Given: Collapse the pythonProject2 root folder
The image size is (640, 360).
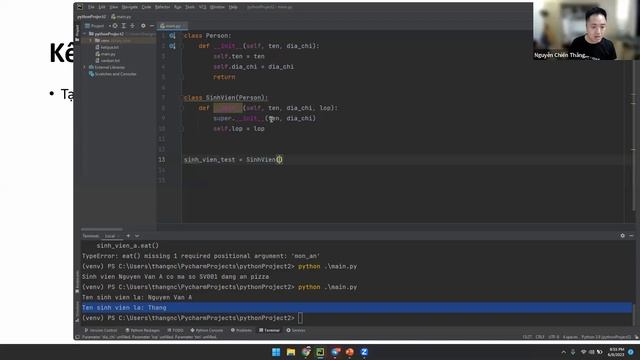Looking at the screenshot, I should pyautogui.click(x=85, y=34).
